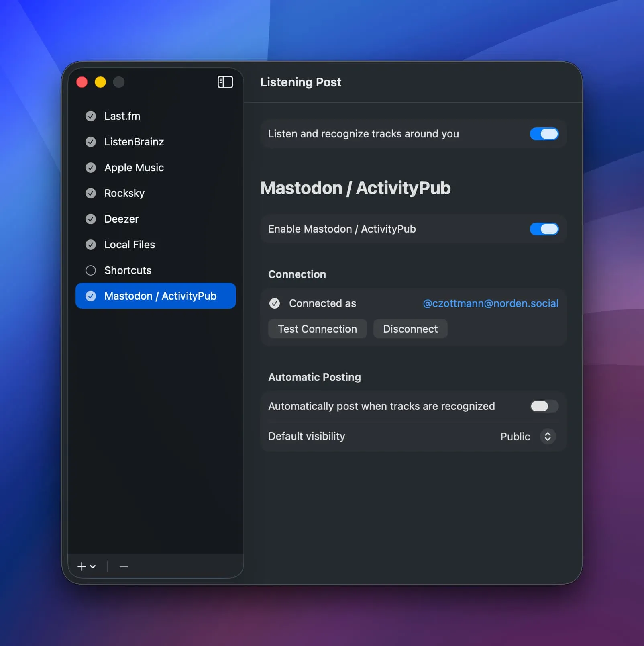Screen dimensions: 644x646
Task: Click the ListenBrainz status checkmark icon
Action: pos(91,142)
